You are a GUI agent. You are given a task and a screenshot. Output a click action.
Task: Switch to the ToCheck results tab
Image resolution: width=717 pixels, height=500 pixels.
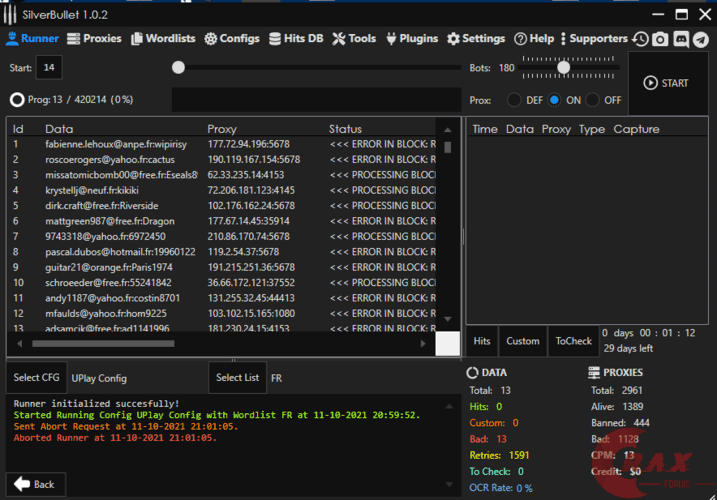(x=573, y=341)
